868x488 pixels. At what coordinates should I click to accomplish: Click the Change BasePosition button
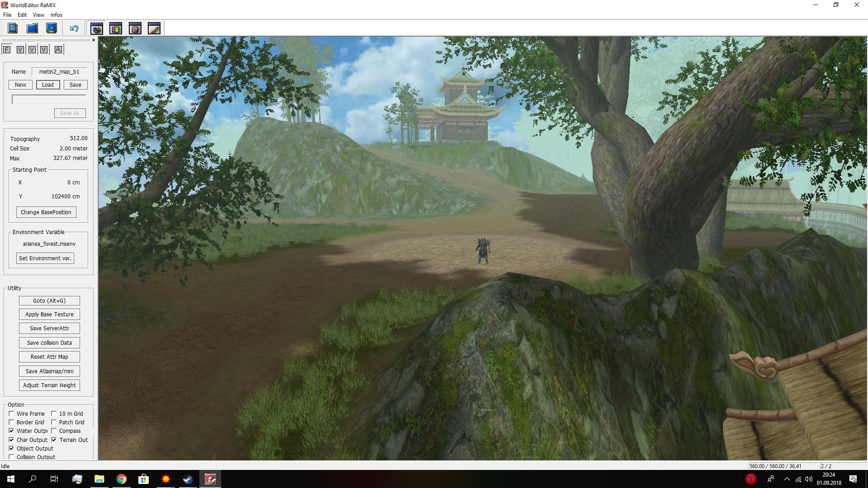click(46, 212)
